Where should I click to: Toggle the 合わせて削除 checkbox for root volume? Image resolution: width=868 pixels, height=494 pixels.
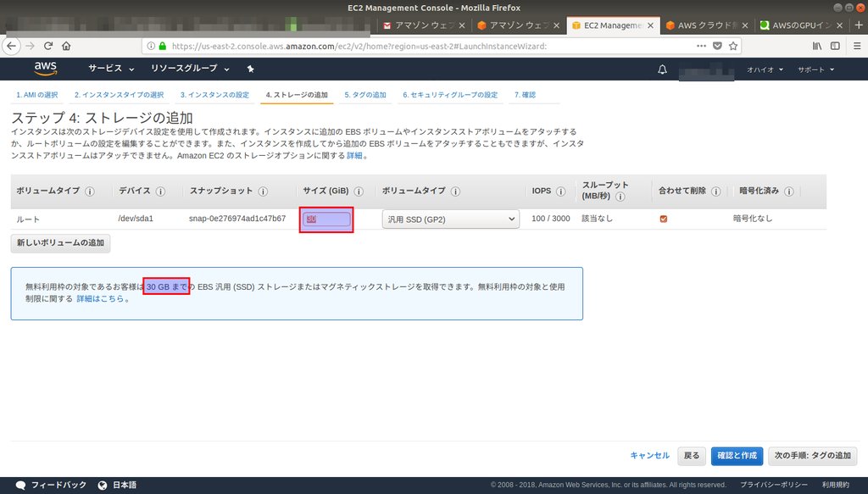[663, 219]
